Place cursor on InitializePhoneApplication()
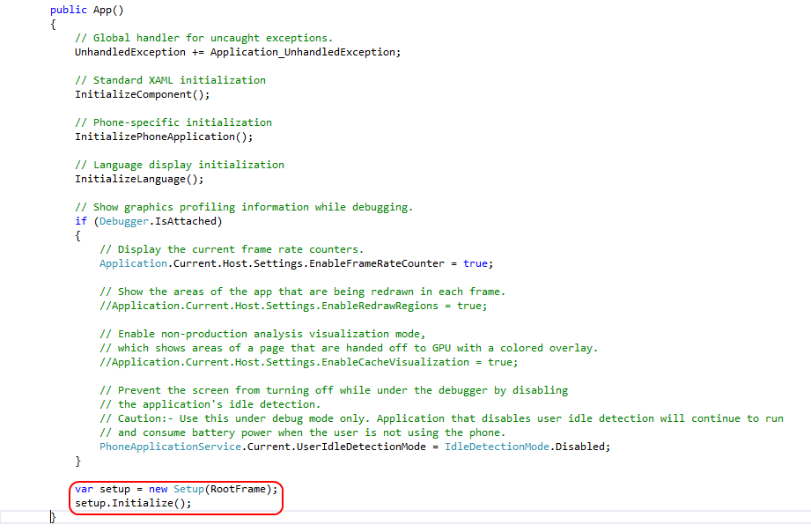 164,137
